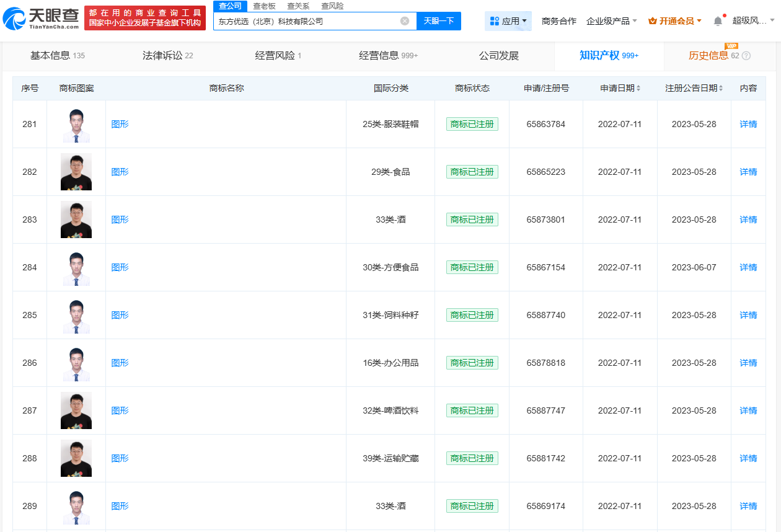Switch to the 法律诉讼 tab

pos(167,56)
